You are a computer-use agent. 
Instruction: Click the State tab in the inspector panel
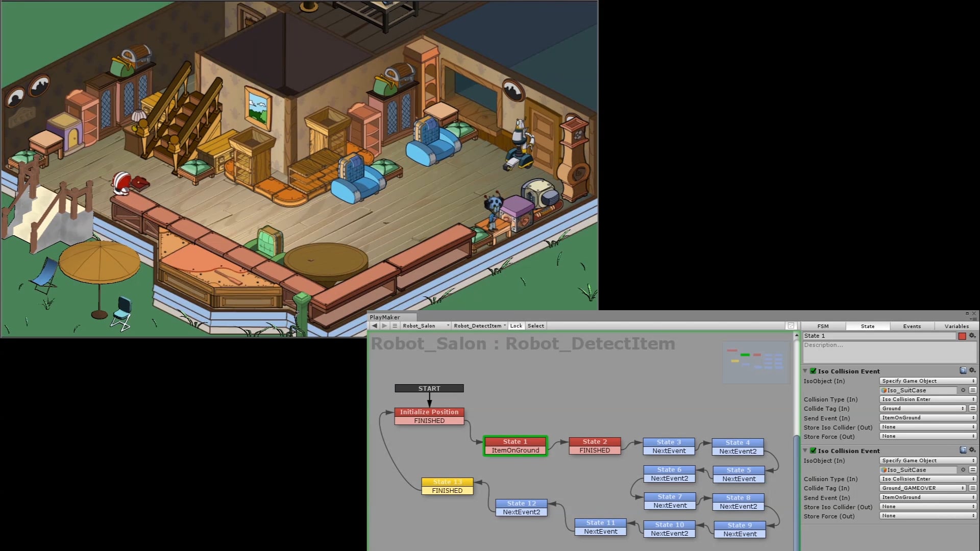tap(868, 325)
